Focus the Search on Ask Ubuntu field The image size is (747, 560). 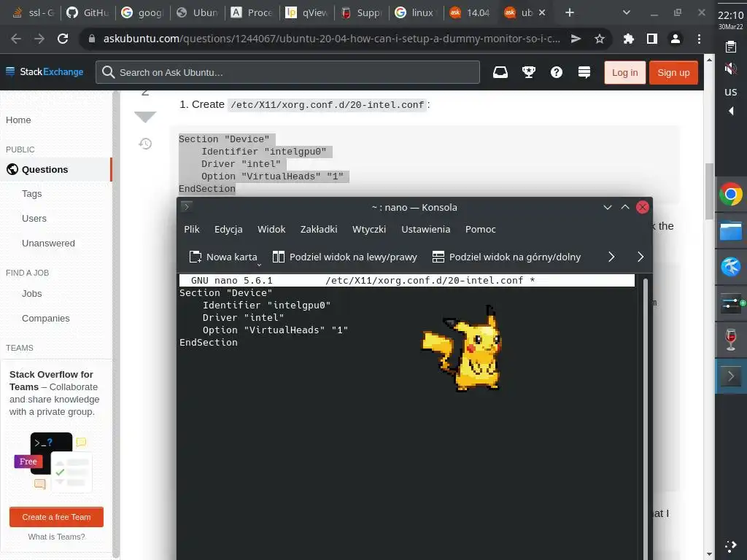click(x=287, y=72)
